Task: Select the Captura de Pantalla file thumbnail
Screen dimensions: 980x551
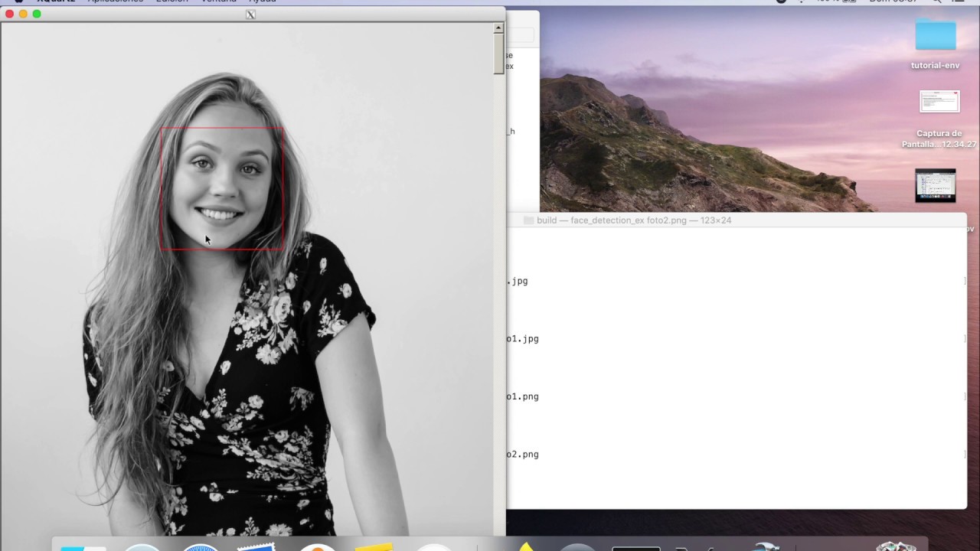Action: click(939, 102)
